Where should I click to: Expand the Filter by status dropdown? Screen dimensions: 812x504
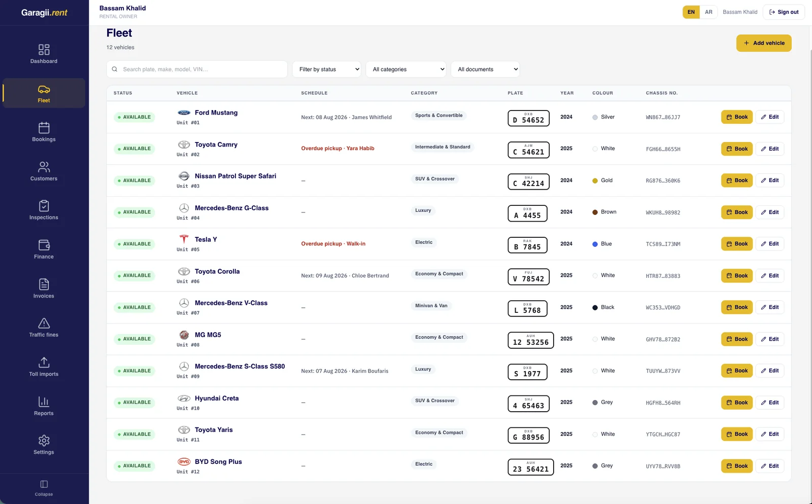[326, 69]
